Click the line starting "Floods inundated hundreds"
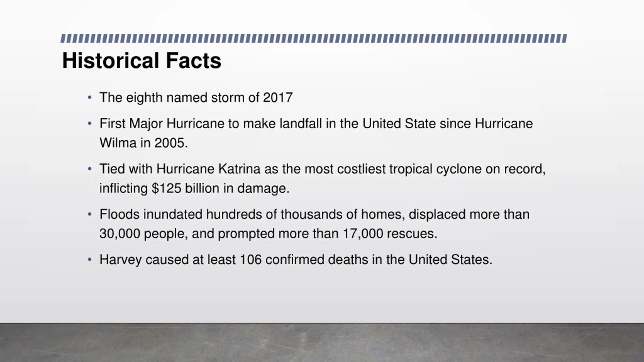644x362 pixels. 314,214
